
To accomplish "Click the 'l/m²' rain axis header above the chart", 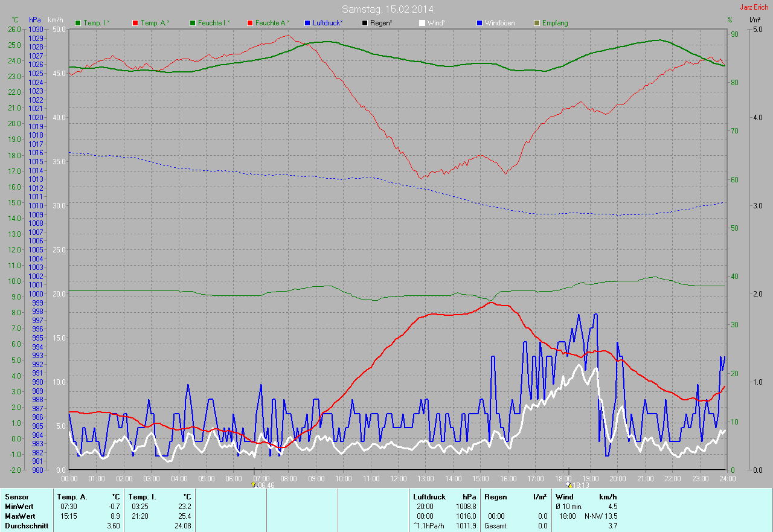I will pyautogui.click(x=755, y=20).
